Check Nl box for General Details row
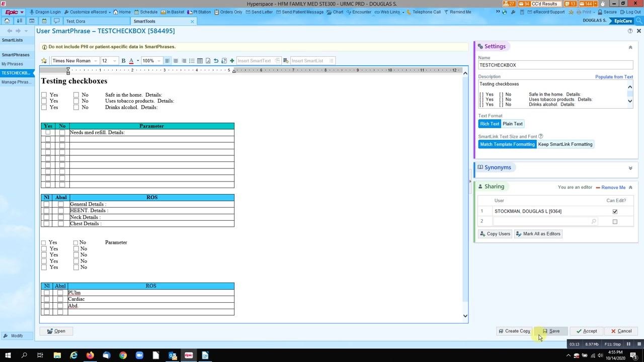Screen dimensions: 644x362 [x=47, y=204]
